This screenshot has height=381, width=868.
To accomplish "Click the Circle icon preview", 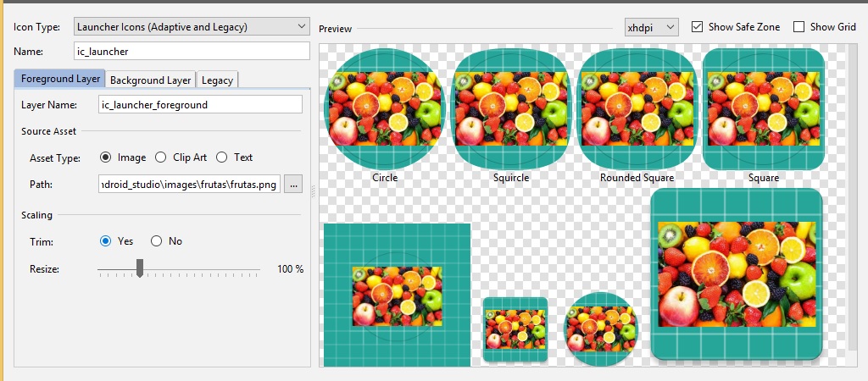I will click(x=385, y=108).
